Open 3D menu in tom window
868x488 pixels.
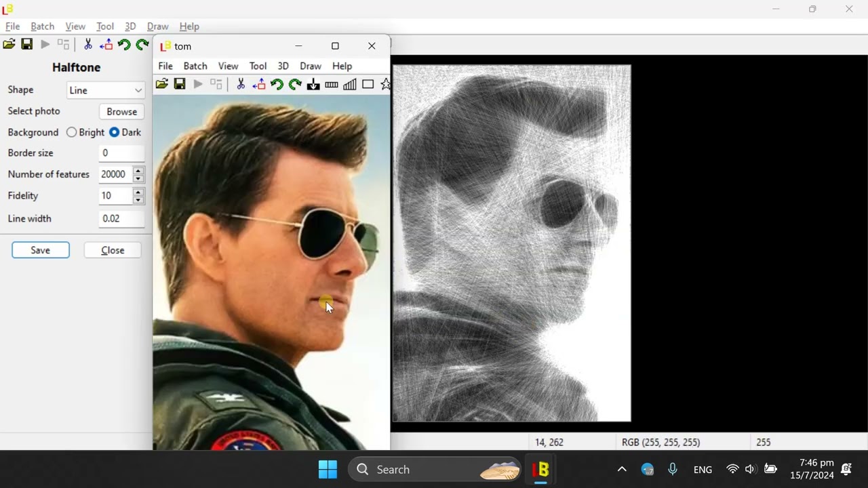point(283,66)
